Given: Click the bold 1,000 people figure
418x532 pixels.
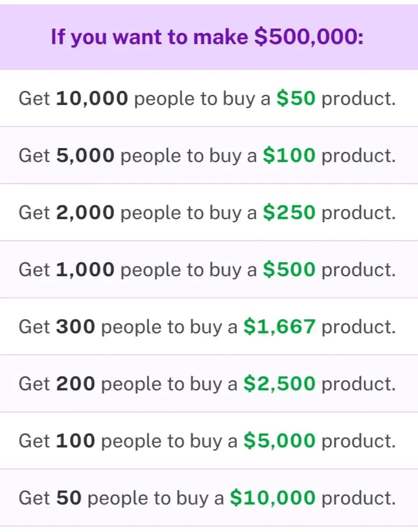Looking at the screenshot, I should [85, 270].
